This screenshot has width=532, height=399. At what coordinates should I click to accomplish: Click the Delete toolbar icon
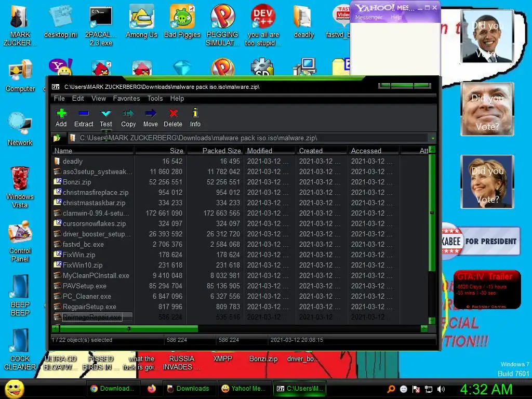coord(173,117)
